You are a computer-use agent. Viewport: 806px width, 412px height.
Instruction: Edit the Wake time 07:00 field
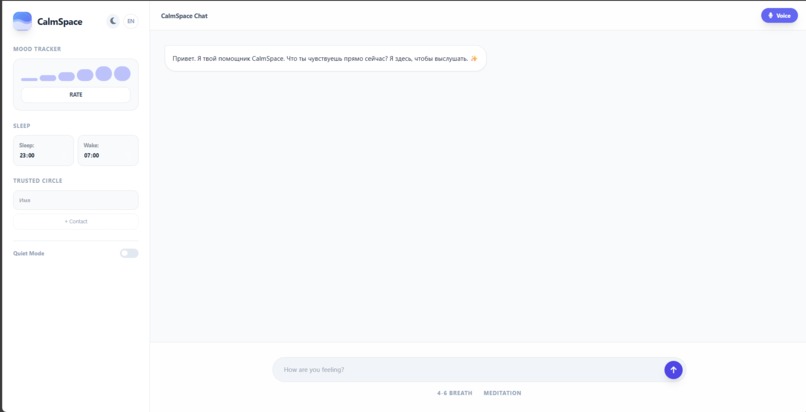click(x=108, y=151)
